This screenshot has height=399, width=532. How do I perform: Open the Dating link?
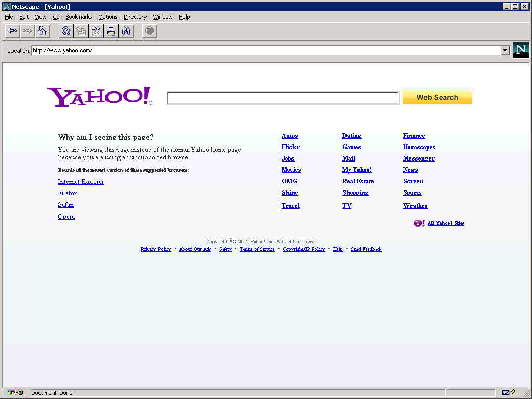(x=352, y=136)
